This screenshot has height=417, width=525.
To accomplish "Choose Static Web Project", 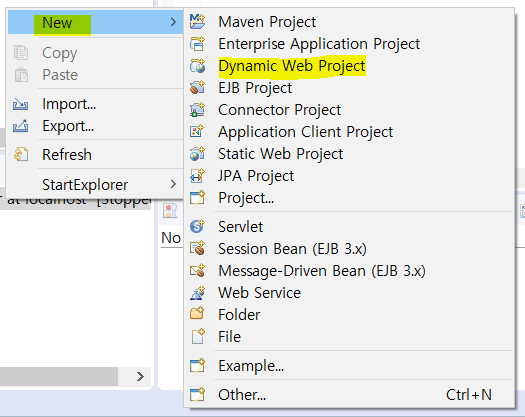I will coord(349,154).
